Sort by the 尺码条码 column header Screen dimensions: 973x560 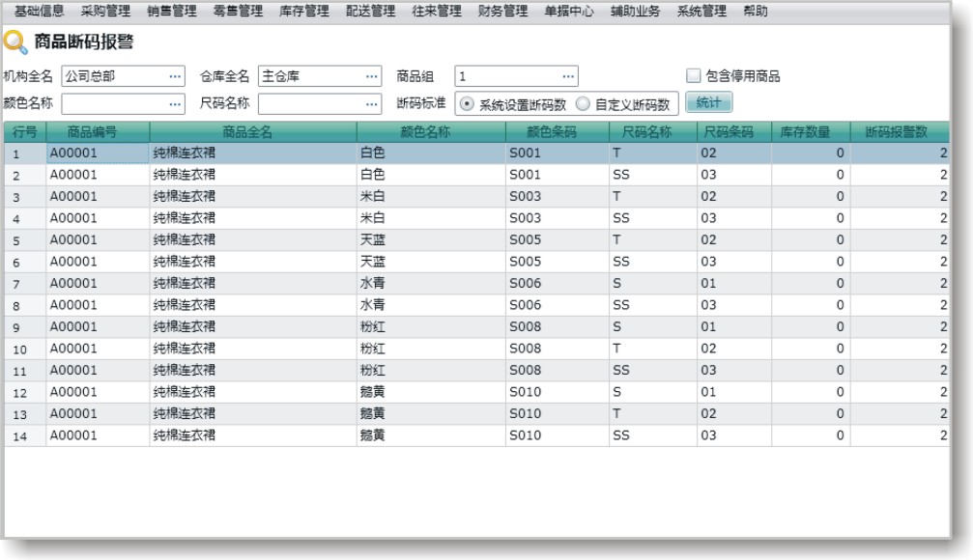click(x=733, y=131)
